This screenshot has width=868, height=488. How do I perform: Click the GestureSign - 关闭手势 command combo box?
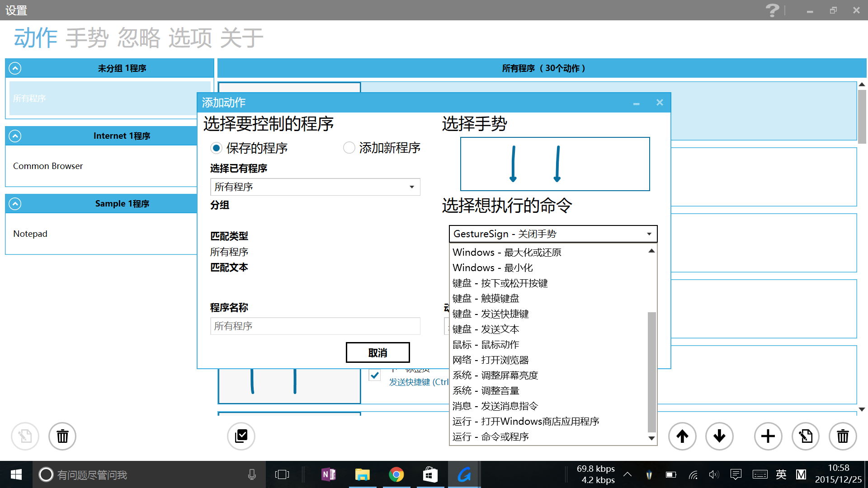553,234
